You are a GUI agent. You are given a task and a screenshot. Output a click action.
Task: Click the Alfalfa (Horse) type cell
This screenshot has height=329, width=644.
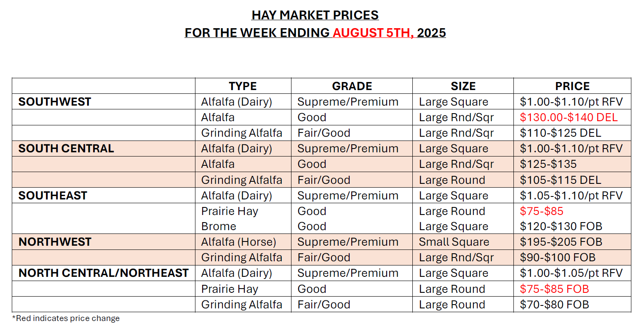click(238, 242)
